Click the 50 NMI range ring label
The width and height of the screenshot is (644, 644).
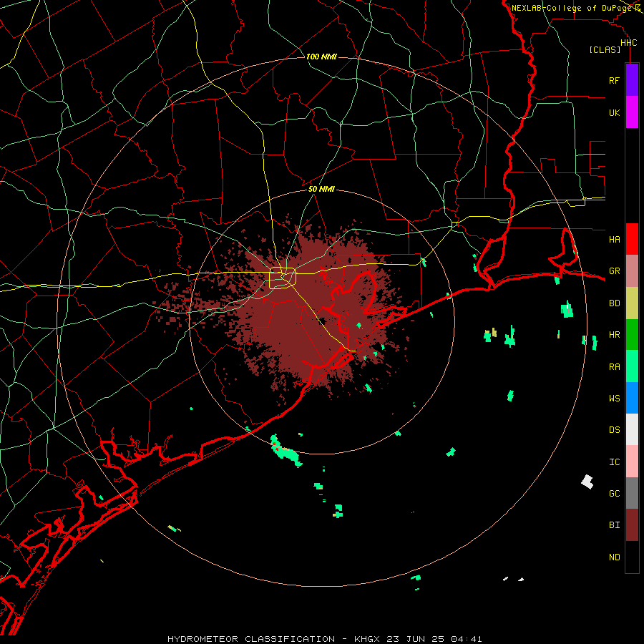pyautogui.click(x=321, y=189)
